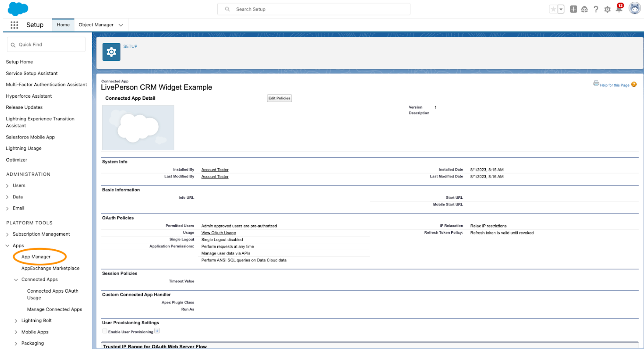Enable User Provisioning checkbox
The height and width of the screenshot is (354, 644).
(105, 331)
